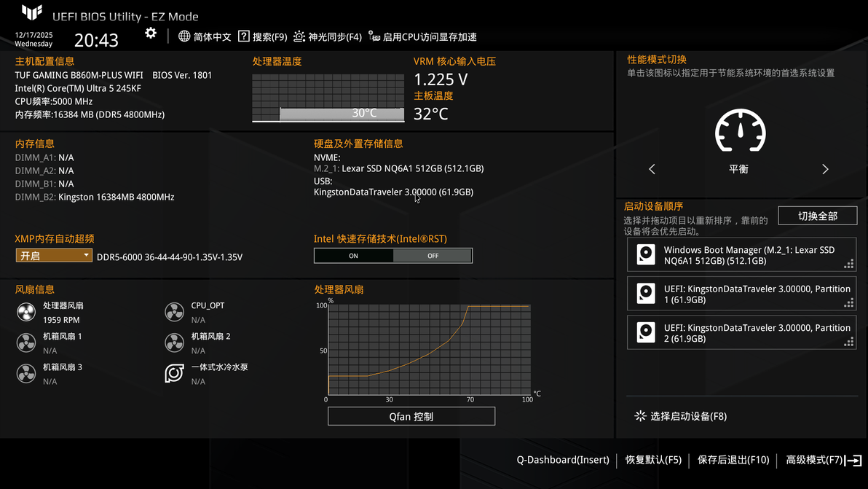
Task: Click the ReSize BAR memory icon
Action: [x=374, y=36]
